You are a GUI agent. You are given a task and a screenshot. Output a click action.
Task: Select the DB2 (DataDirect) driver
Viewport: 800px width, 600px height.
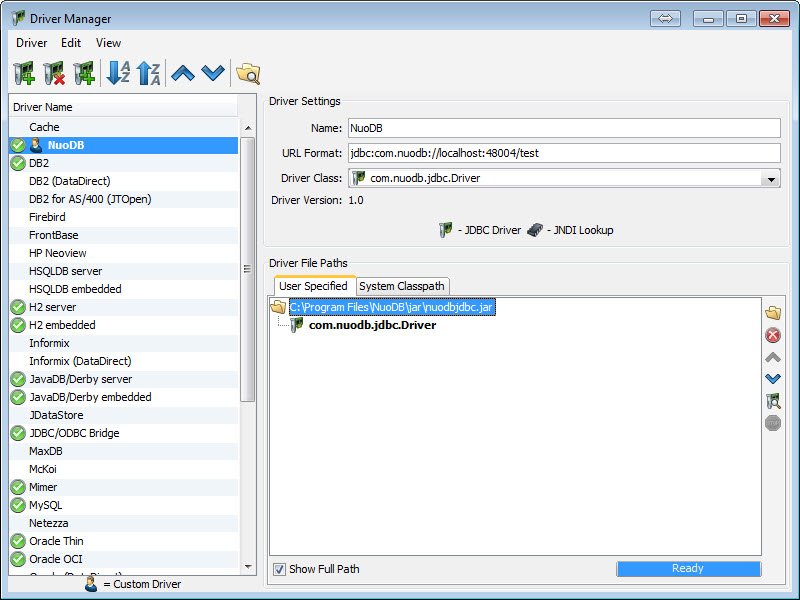tap(124, 181)
